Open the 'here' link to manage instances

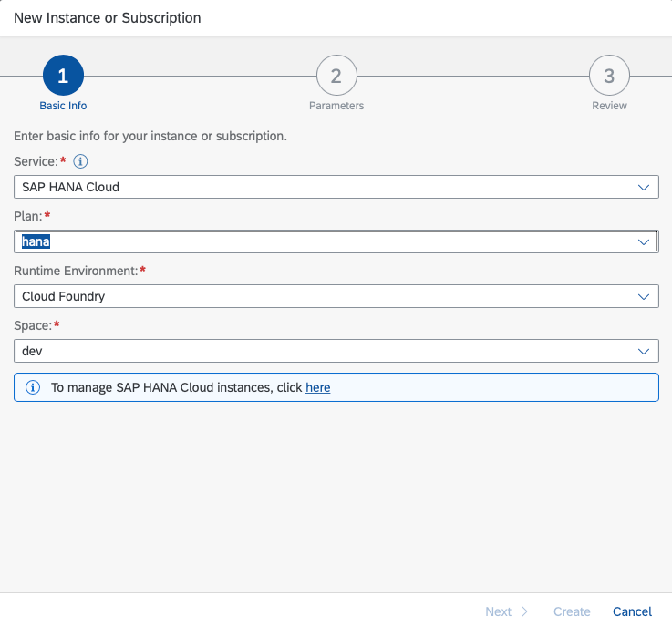point(317,387)
